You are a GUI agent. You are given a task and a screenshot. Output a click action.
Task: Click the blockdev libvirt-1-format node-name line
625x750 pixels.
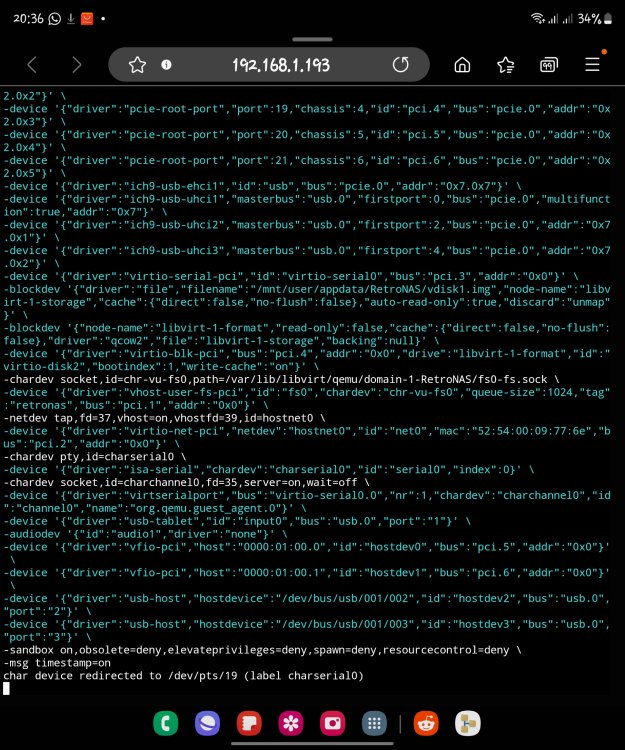tap(307, 334)
